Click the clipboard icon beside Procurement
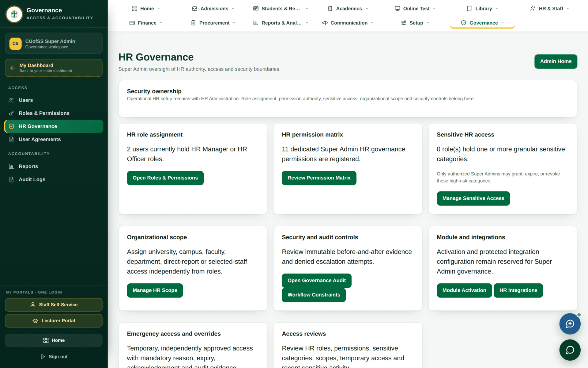Image resolution: width=588 pixels, height=368 pixels. pyautogui.click(x=193, y=23)
